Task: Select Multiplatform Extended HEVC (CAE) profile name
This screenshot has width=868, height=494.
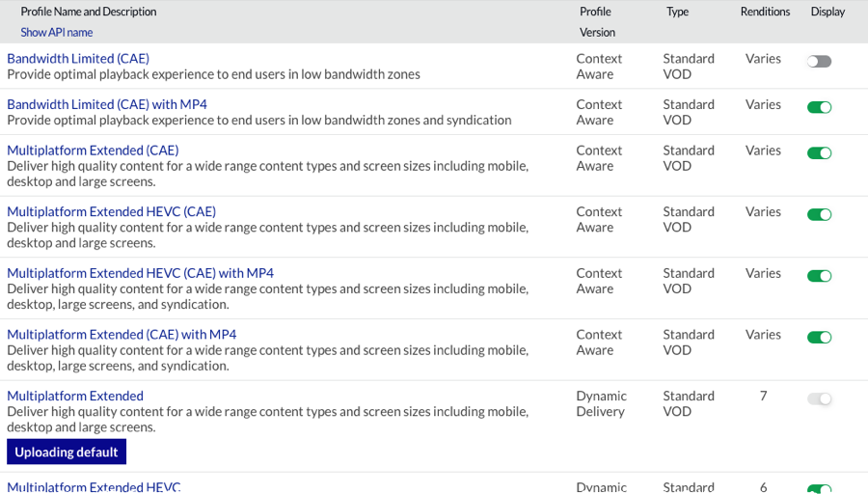Action: [x=111, y=211]
